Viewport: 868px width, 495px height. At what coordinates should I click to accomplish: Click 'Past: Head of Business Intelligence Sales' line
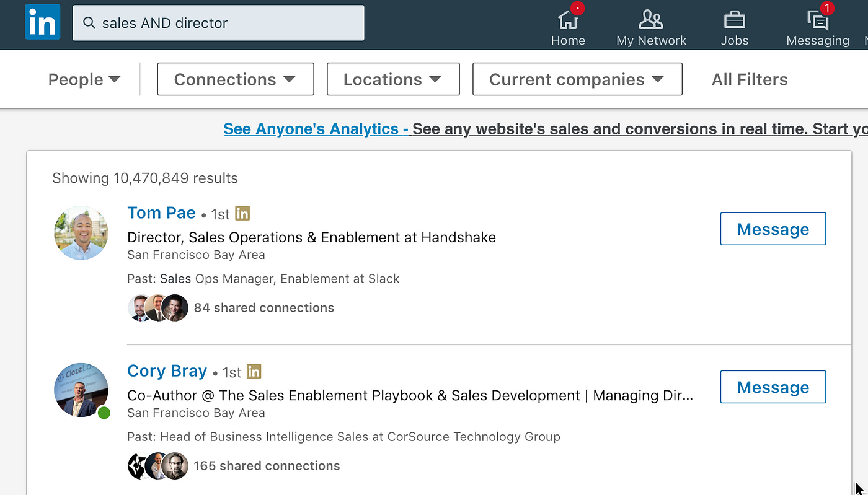[343, 437]
